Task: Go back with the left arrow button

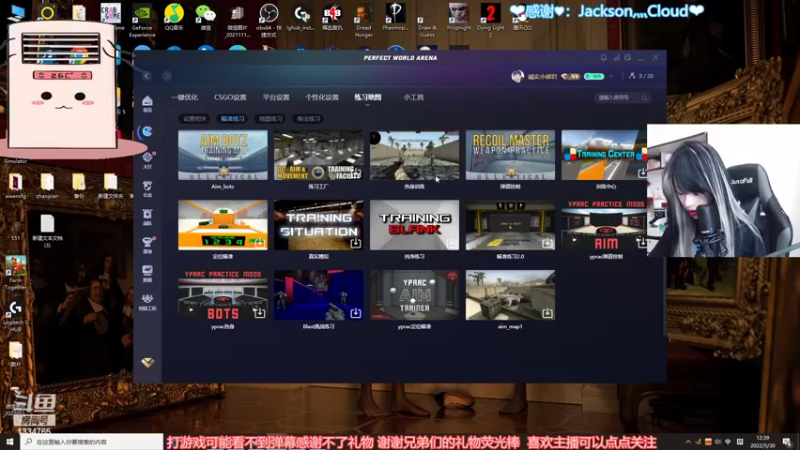Action: 147,76
